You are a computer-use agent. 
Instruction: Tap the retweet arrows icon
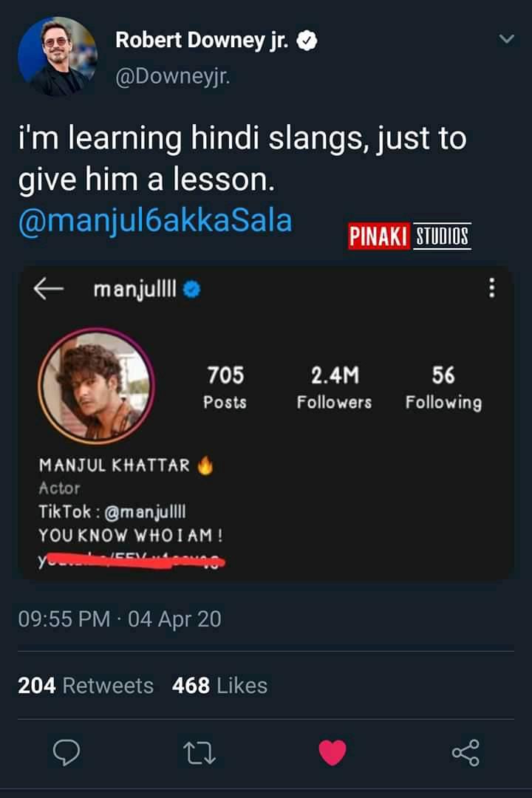[x=199, y=753]
